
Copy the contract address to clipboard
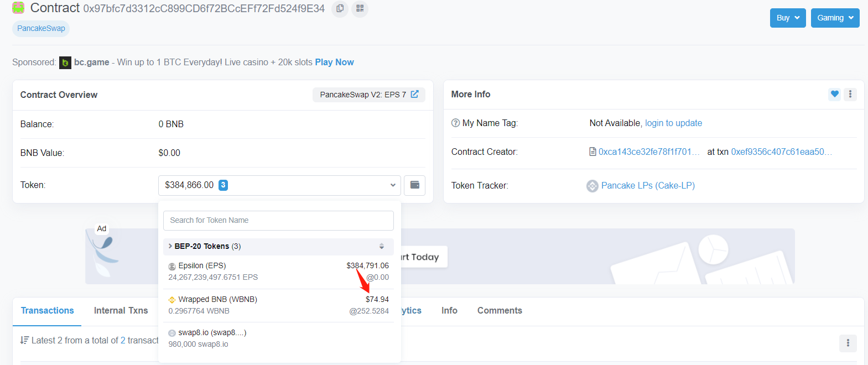click(340, 8)
